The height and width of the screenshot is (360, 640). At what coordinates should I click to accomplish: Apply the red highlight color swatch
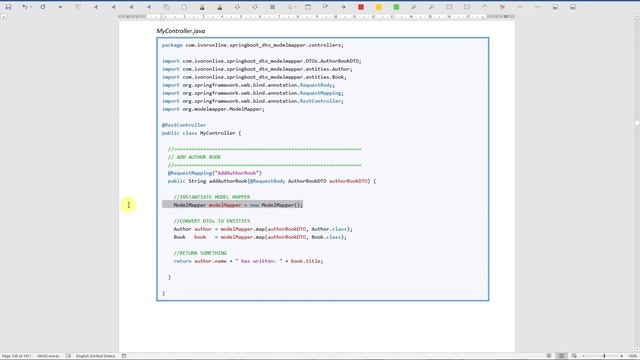[x=361, y=7]
